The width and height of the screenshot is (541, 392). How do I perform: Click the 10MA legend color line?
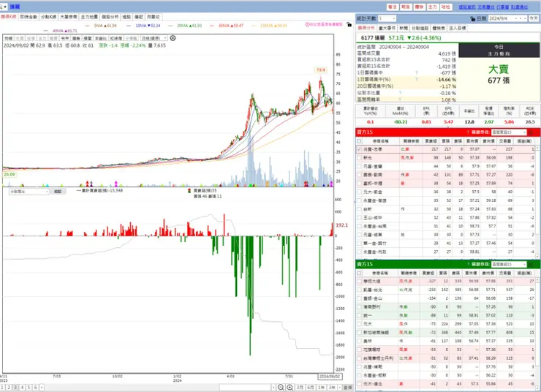tap(129, 26)
